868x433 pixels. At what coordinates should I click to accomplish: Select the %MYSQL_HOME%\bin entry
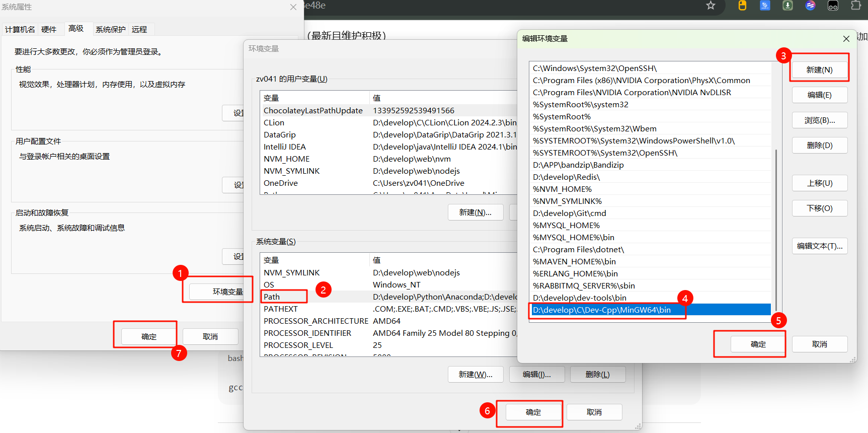650,238
